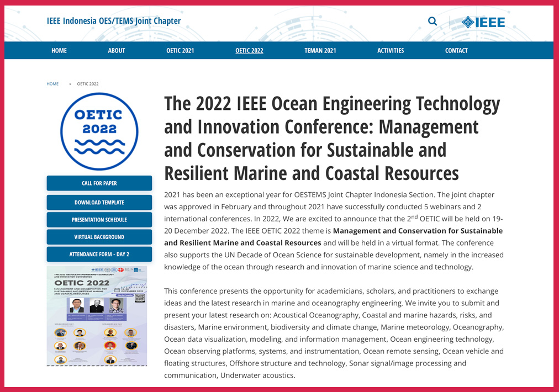The height and width of the screenshot is (392, 559).
Task: Open ATTENDANCE FORM - DAY 2 button
Action: [99, 255]
